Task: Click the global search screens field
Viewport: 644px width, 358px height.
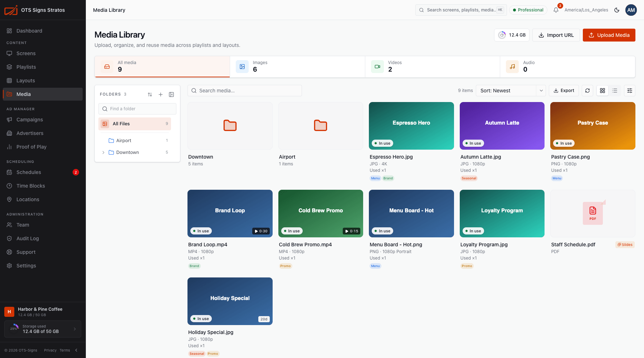Action: click(x=461, y=10)
